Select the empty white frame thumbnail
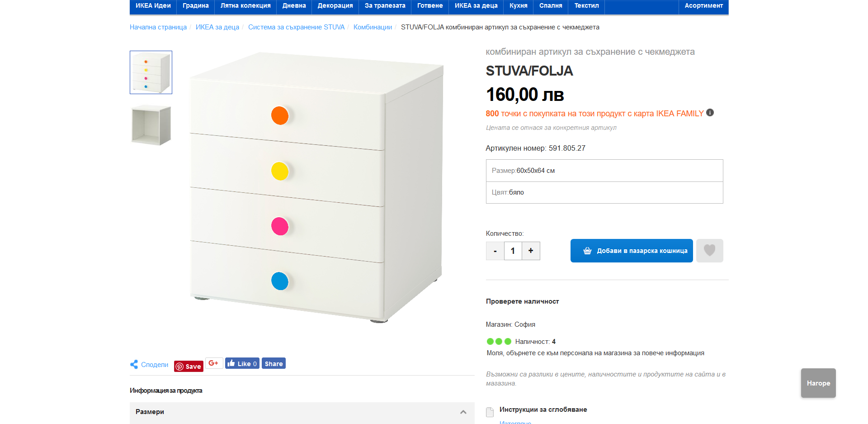868x424 pixels. pos(151,125)
